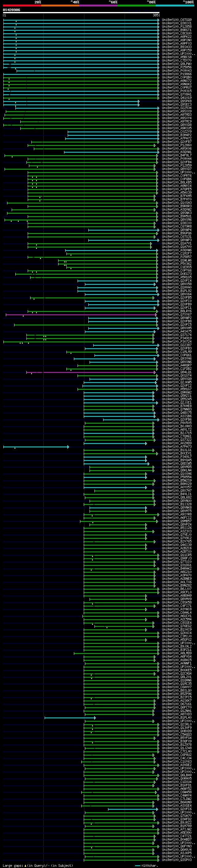Click hit UniRef100_A3QVW1
The height and width of the screenshot is (868, 197).
[x=177, y=152]
